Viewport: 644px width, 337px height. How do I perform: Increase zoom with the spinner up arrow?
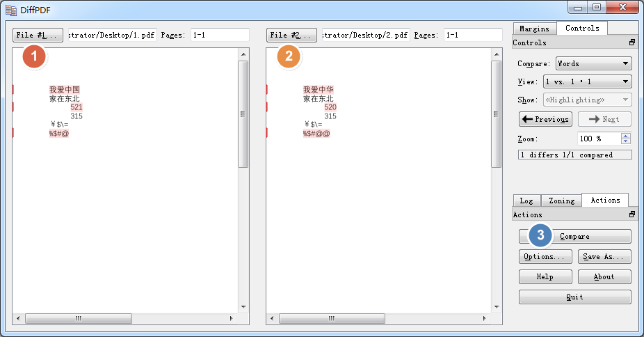pos(625,136)
